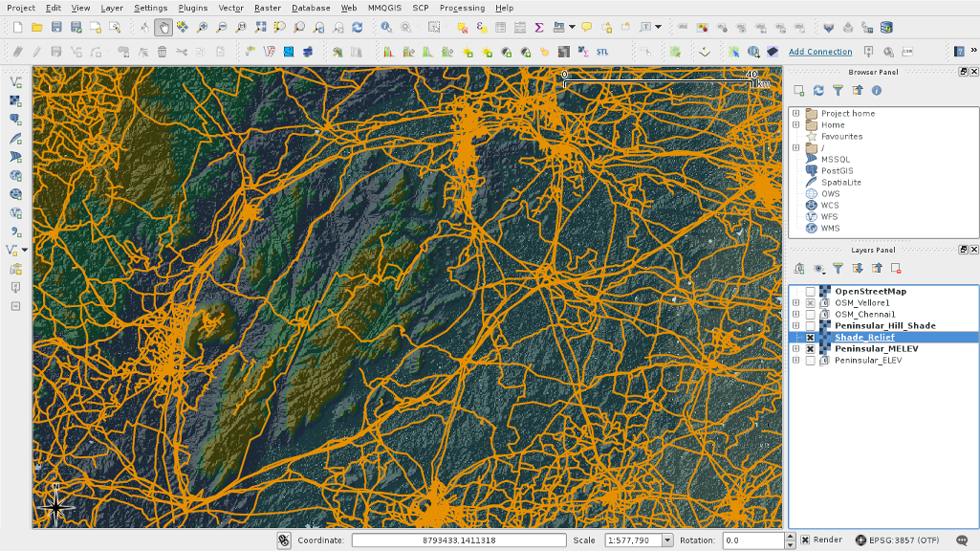The image size is (980, 551).
Task: Expand the Project home browser node
Action: coord(795,114)
